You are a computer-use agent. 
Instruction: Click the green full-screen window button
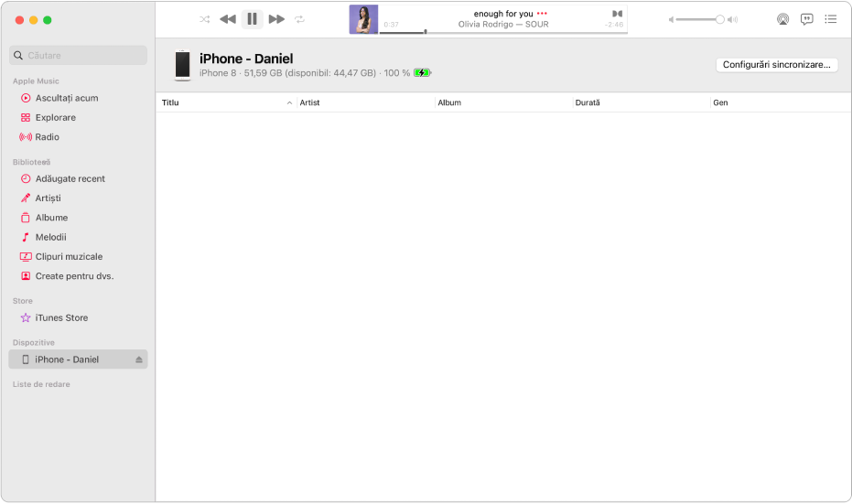48,20
